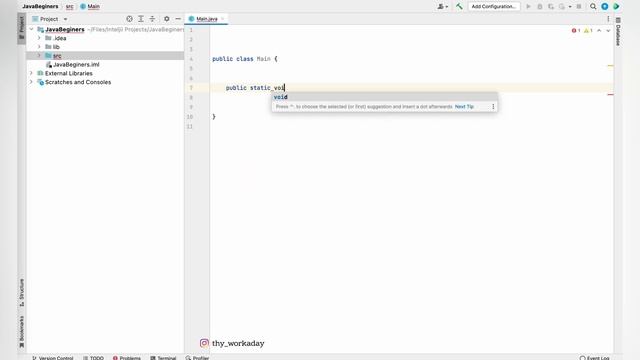Switch to the Main.java editor tab
The height and width of the screenshot is (360, 640).
pyautogui.click(x=207, y=19)
